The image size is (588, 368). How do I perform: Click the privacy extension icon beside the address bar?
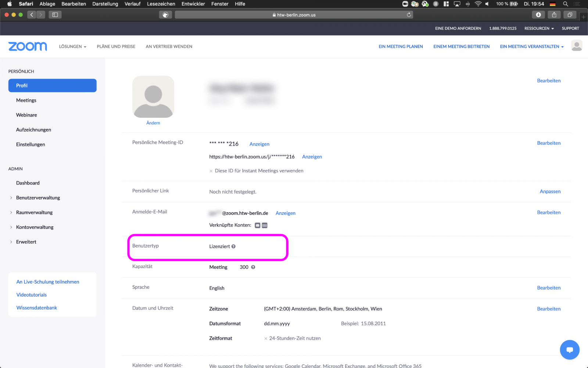click(x=165, y=15)
